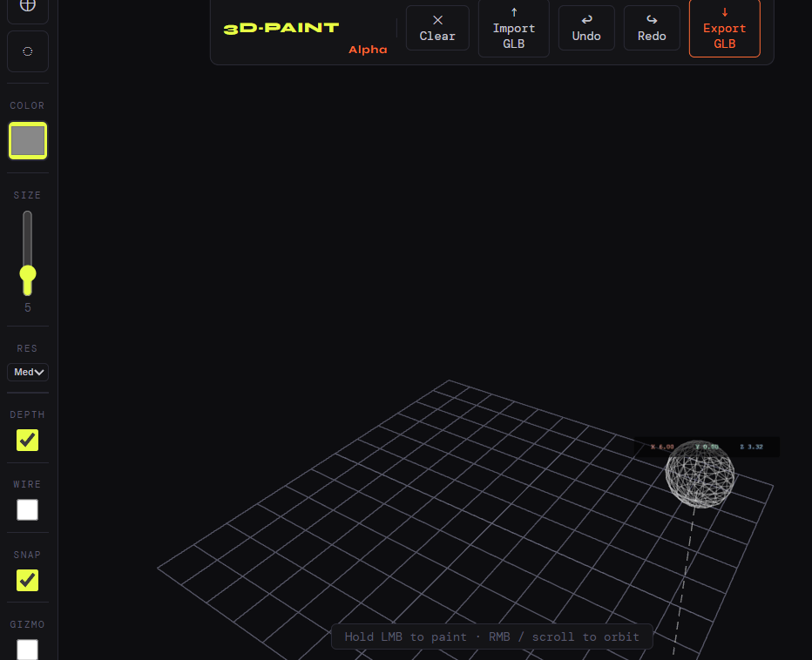This screenshot has width=812, height=660.
Task: Click the yellow Size slider handle
Action: 28,274
